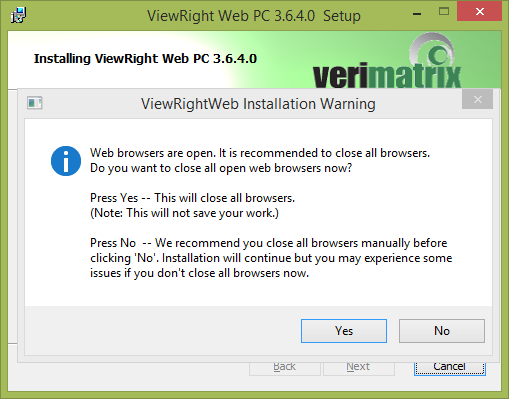509x399 pixels.
Task: Click the 'Press No -- We recommend' paragraph
Action: coord(271,258)
